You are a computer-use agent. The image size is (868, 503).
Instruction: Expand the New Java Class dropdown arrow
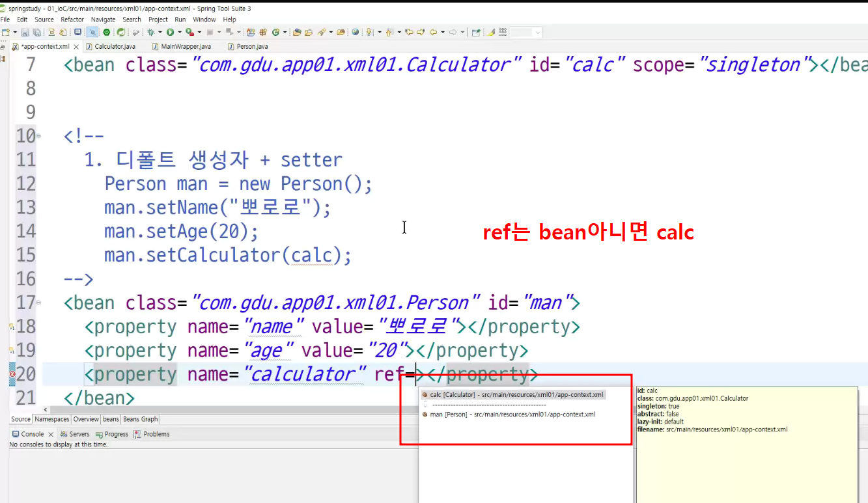(x=285, y=32)
